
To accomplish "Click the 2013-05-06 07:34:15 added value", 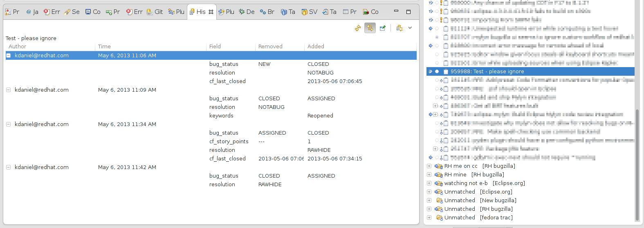I will (335, 158).
